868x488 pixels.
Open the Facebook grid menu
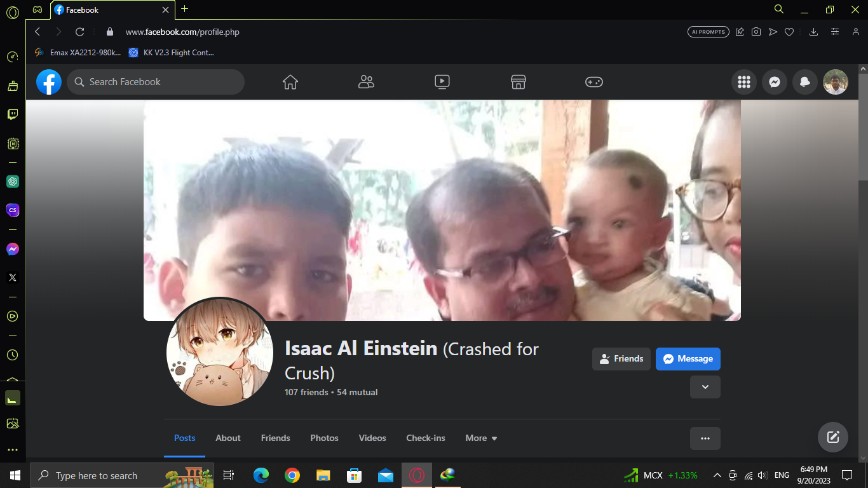point(744,82)
